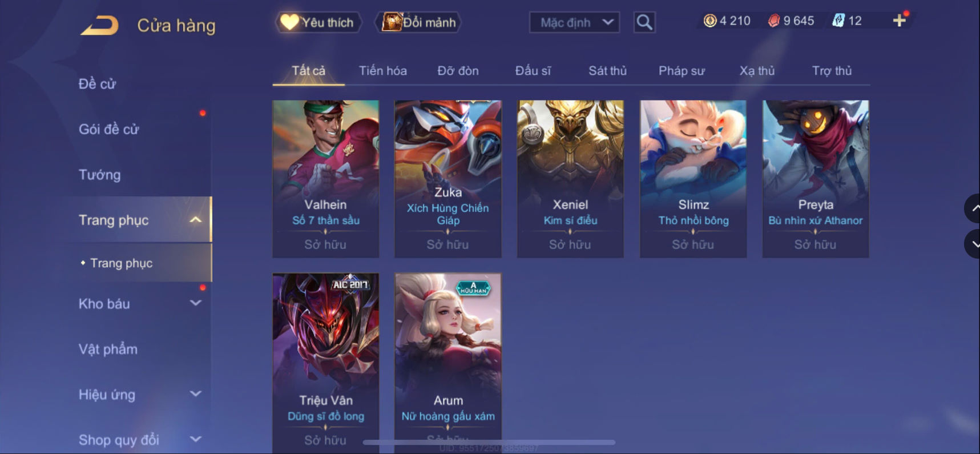Open the Yêu thích favorites button
This screenshot has height=454, width=980.
pos(318,22)
